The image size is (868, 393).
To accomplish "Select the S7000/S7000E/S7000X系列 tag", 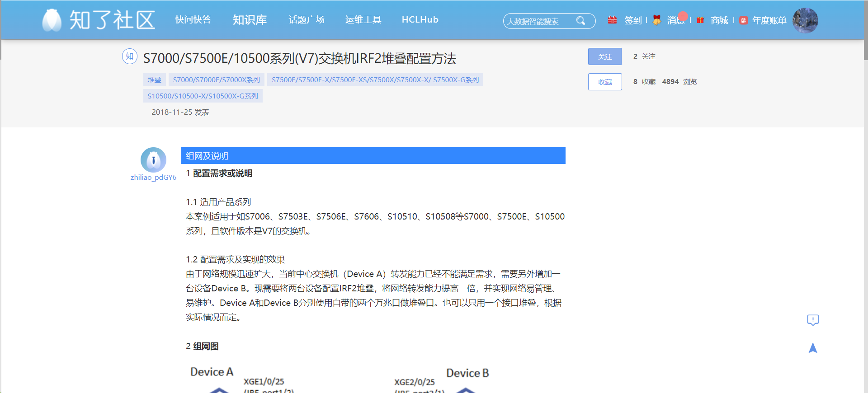I will 217,80.
